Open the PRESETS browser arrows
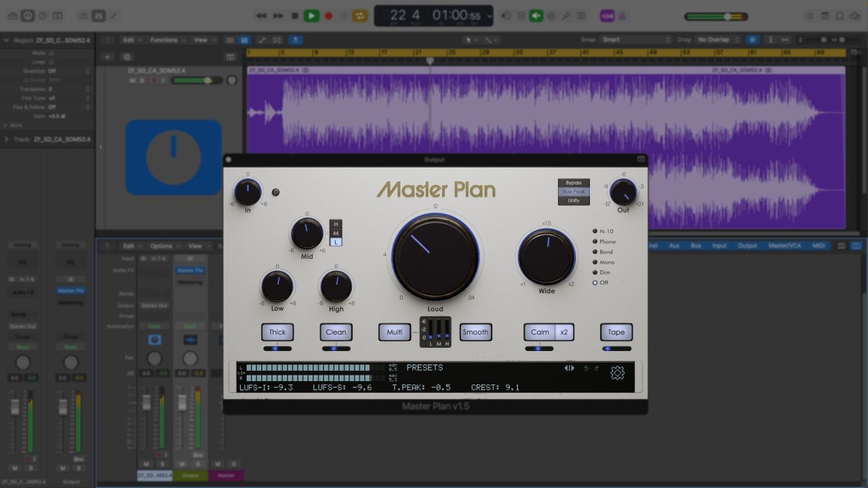868x488 pixels. click(x=570, y=368)
